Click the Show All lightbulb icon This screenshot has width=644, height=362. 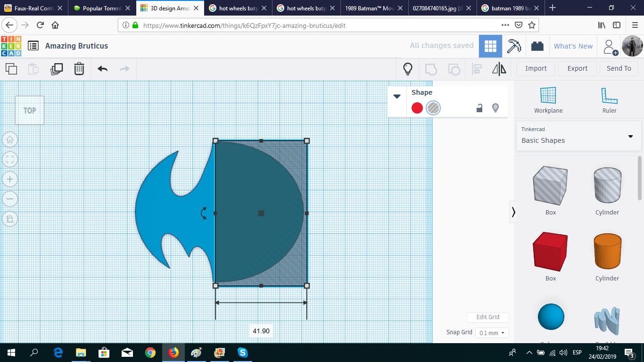point(408,69)
